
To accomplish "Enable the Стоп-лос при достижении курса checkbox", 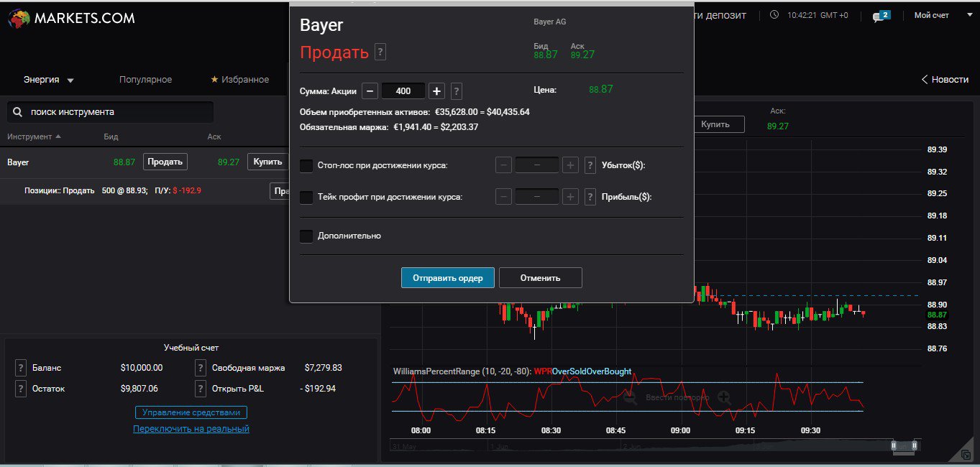I will 306,165.
